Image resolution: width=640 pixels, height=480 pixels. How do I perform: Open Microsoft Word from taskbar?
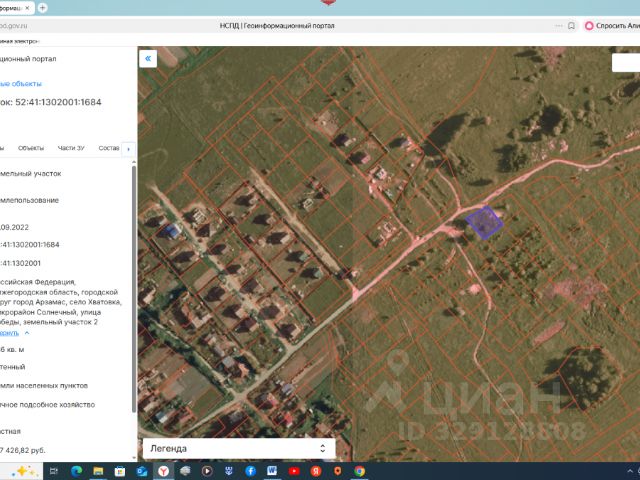pyautogui.click(x=272, y=471)
